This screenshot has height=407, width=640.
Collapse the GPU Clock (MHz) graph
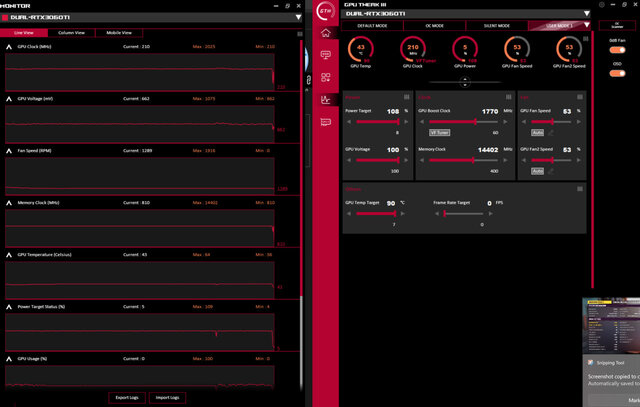tap(8, 47)
